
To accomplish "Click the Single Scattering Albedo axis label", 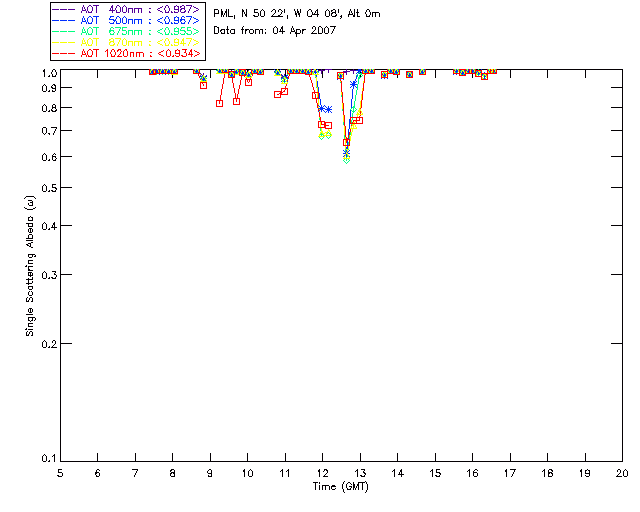I will (30, 266).
